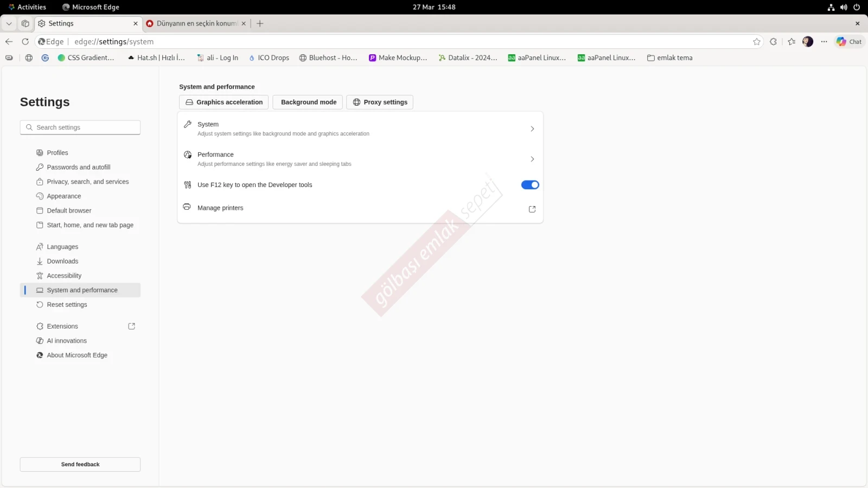Disable the F12 Developer tools toggle
Viewport: 868px width, 488px height.
pyautogui.click(x=529, y=185)
